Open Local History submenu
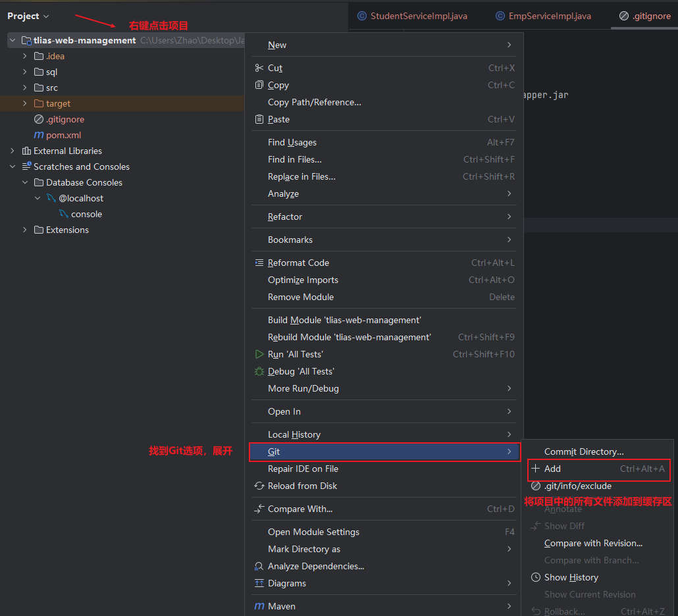 pyautogui.click(x=384, y=434)
